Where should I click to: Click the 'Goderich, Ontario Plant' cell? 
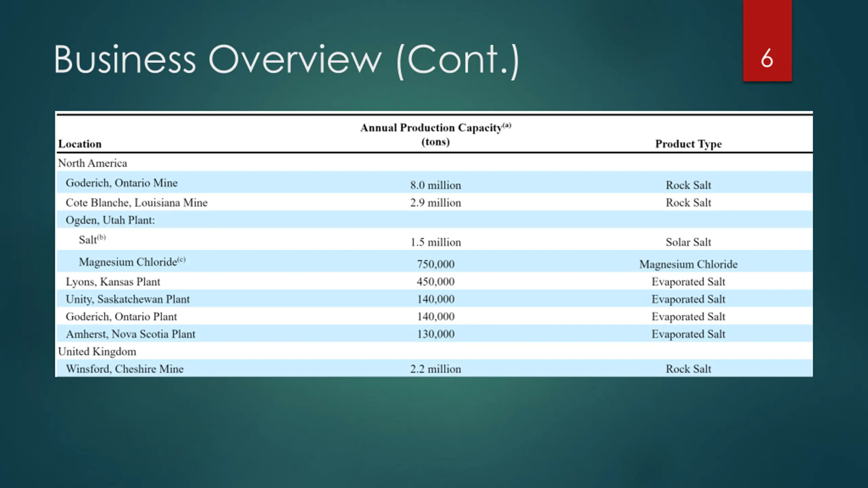121,317
